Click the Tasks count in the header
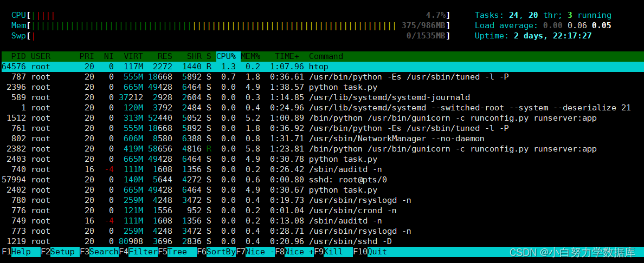The width and height of the screenshot is (644, 263). pyautogui.click(x=543, y=16)
